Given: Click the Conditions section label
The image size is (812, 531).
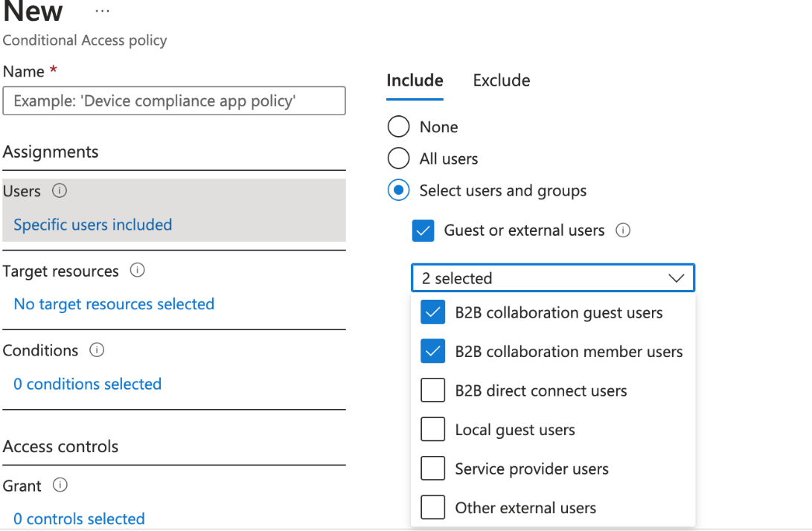Looking at the screenshot, I should pos(40,350).
